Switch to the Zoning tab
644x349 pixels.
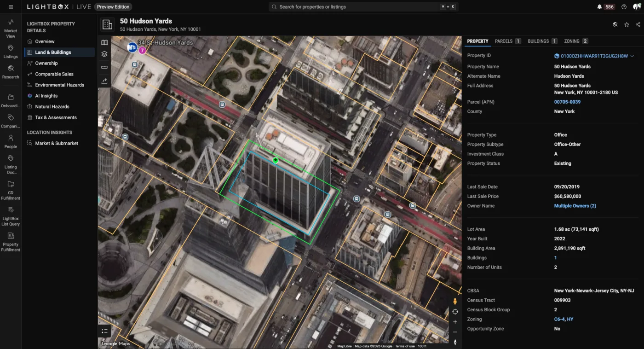click(576, 41)
